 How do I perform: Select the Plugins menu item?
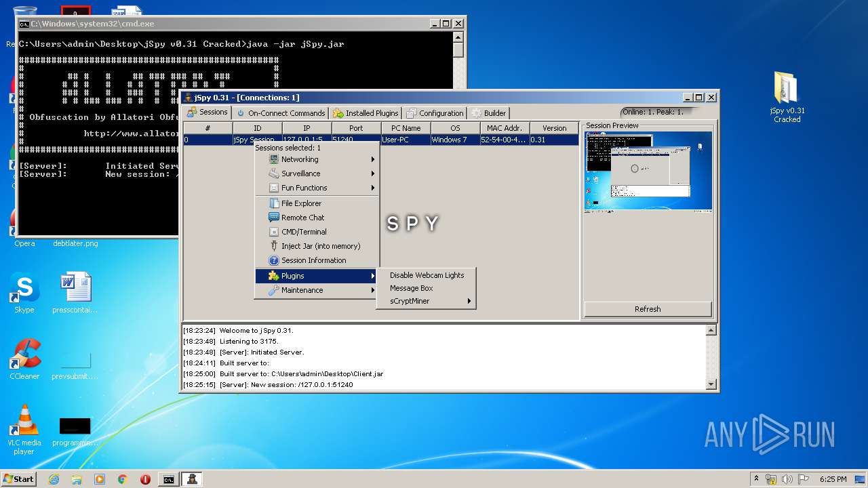317,276
